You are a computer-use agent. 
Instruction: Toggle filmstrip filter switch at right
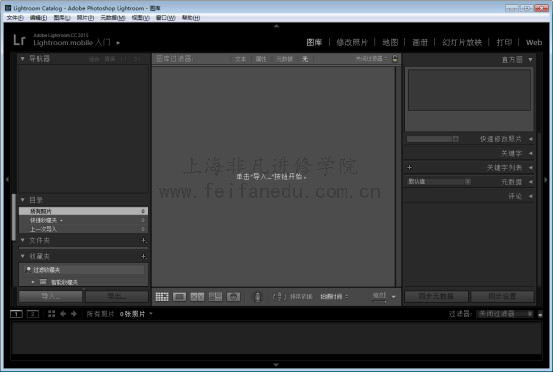[540, 314]
